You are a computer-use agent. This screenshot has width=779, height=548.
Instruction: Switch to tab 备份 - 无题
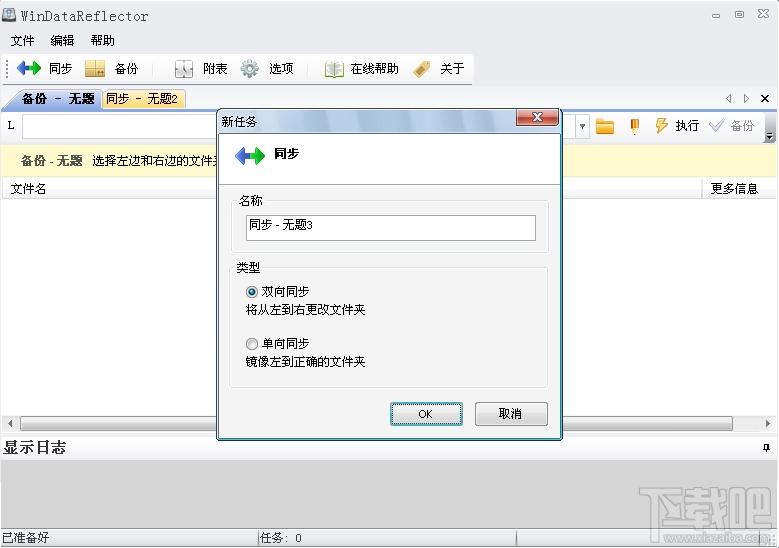tap(57, 99)
